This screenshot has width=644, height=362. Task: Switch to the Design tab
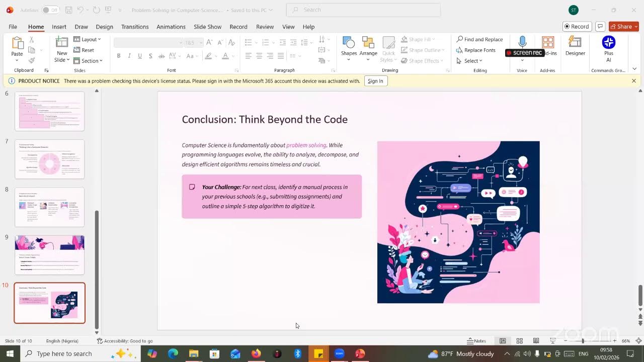point(104,27)
